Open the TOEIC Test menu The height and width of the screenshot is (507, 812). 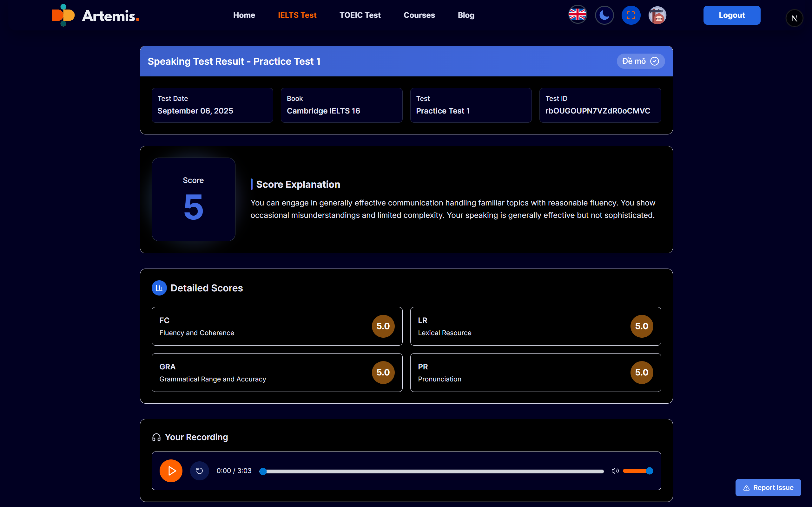pos(360,15)
